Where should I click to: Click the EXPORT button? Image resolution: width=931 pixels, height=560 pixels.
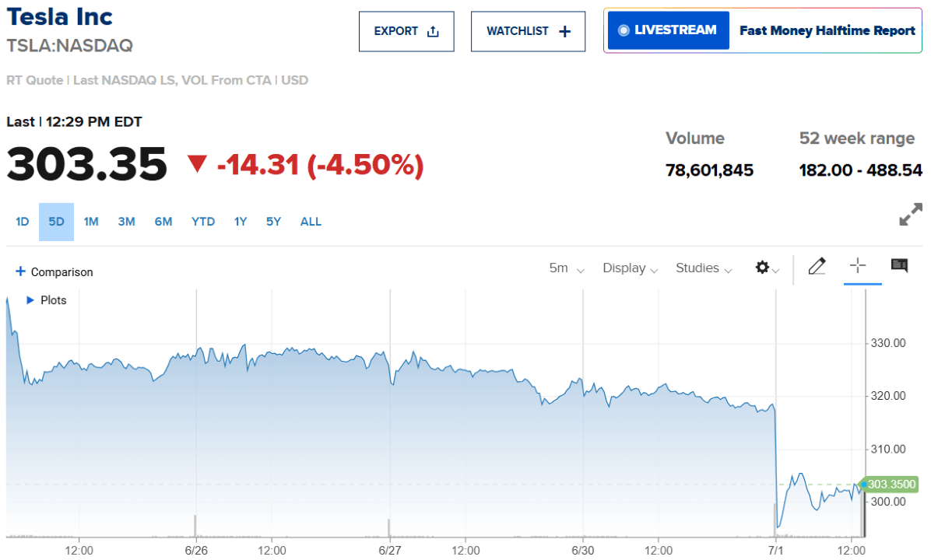point(406,31)
